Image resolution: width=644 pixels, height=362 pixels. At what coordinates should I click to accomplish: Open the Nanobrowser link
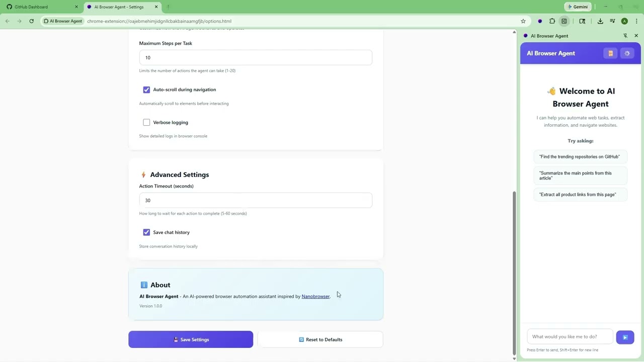point(315,297)
